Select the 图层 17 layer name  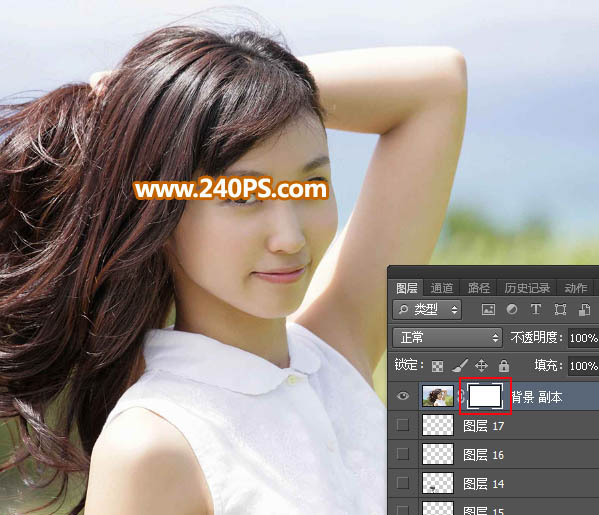(x=484, y=426)
